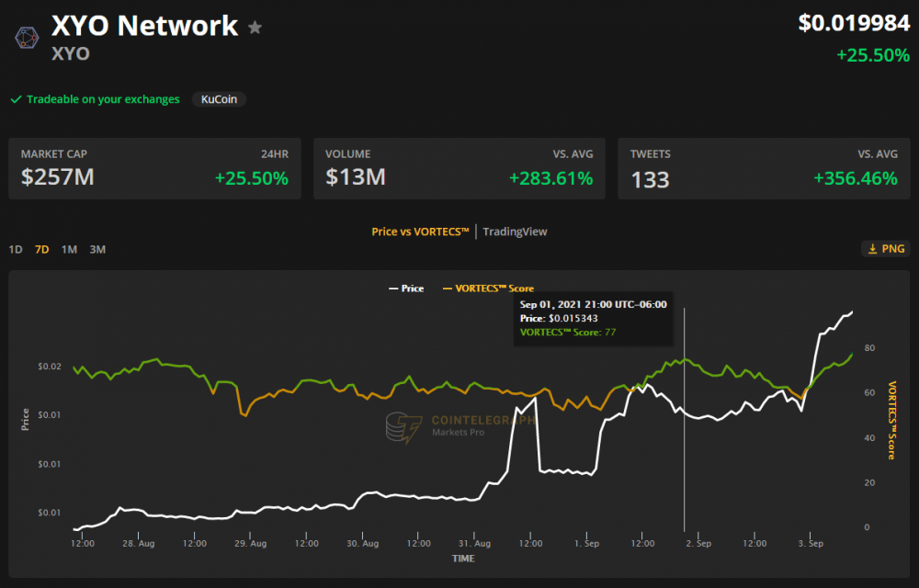Click the Tradeable on your exchanges label
Screen dimensions: 919x588
[x=103, y=99]
